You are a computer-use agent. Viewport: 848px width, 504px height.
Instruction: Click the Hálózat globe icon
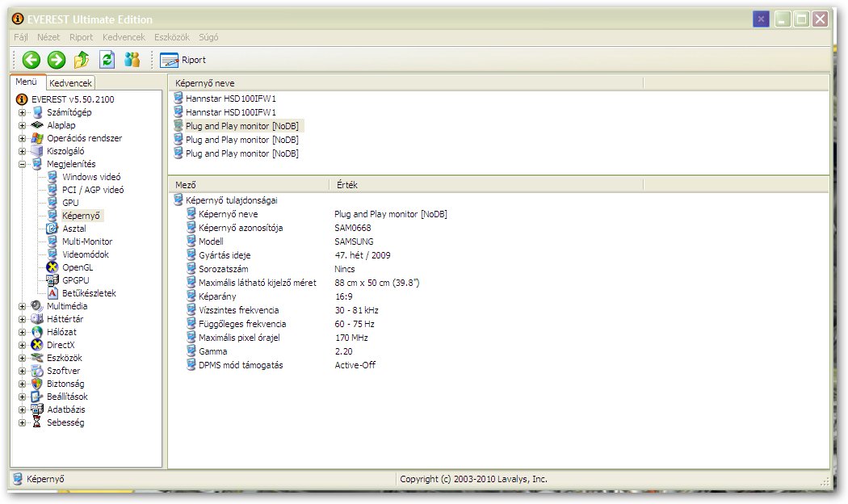coord(37,333)
